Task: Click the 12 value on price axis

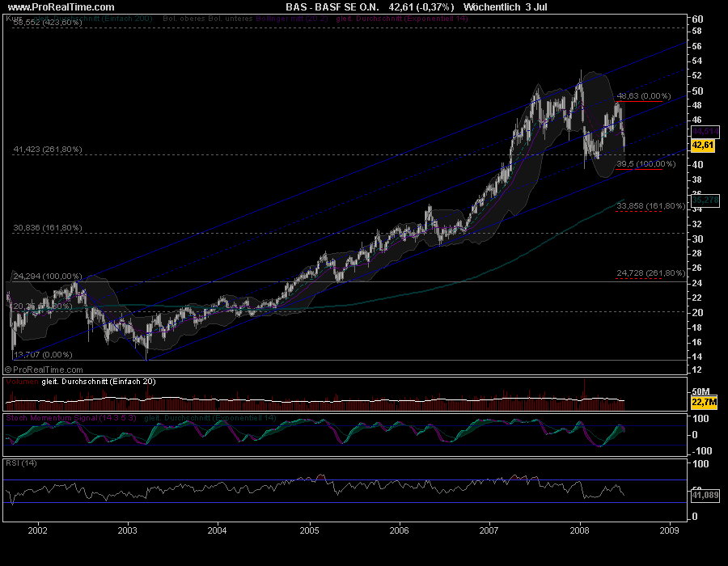Action: click(x=697, y=370)
